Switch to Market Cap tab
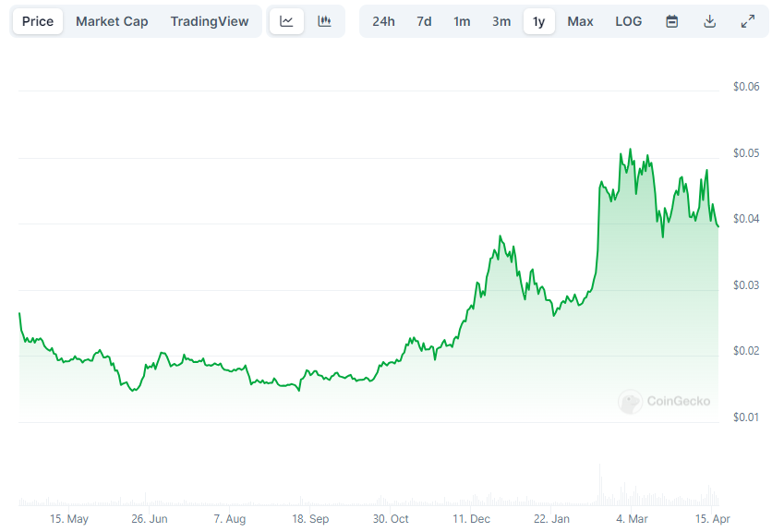 click(x=112, y=21)
